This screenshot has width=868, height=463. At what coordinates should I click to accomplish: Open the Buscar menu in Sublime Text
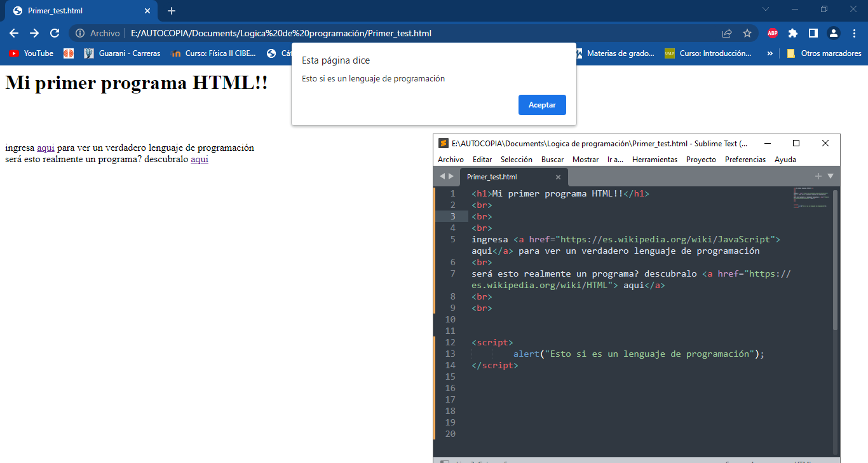pos(552,160)
